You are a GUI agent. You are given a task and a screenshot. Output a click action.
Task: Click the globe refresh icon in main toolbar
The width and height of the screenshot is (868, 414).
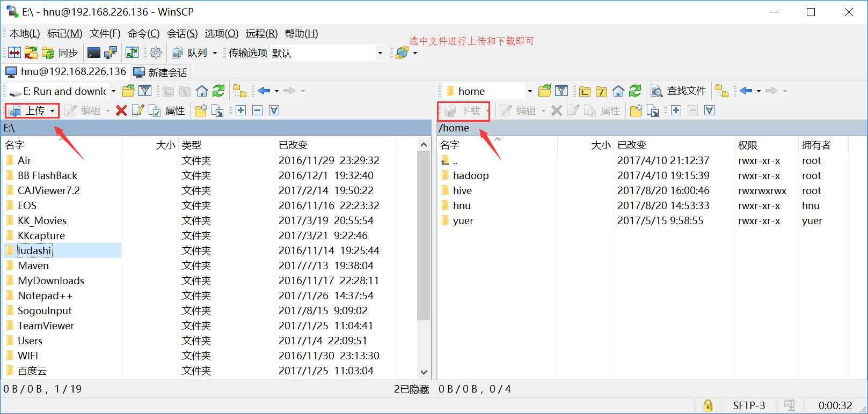point(402,53)
